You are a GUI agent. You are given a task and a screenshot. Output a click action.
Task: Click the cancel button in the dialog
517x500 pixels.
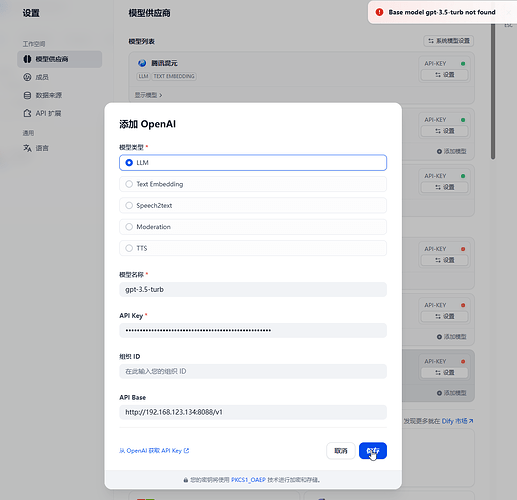[341, 451]
